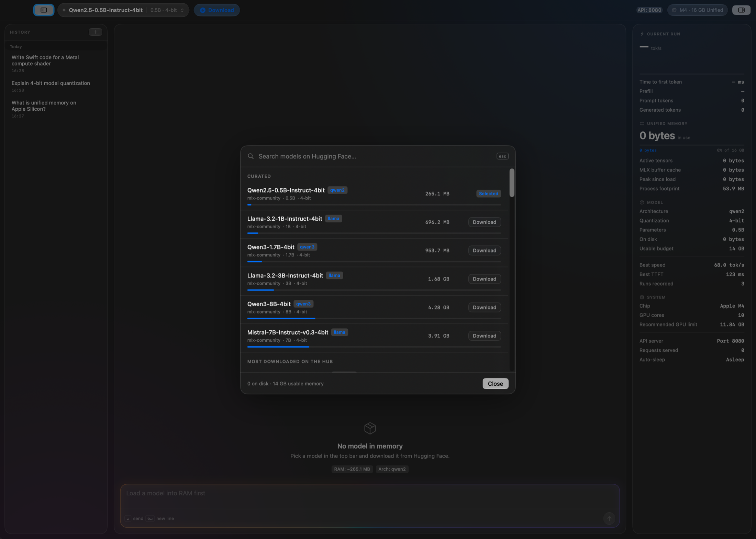Image resolution: width=756 pixels, height=539 pixels.
Task: Click the API: 8080 badge
Action: click(x=649, y=10)
